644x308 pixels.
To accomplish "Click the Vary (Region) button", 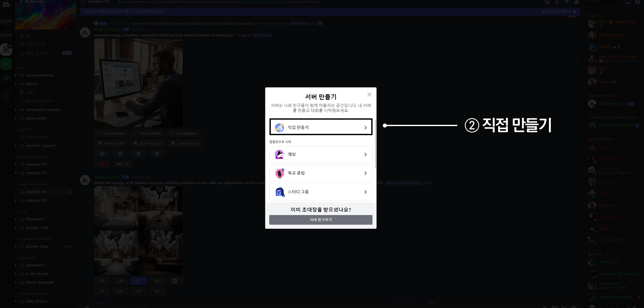I will click(x=184, y=133).
